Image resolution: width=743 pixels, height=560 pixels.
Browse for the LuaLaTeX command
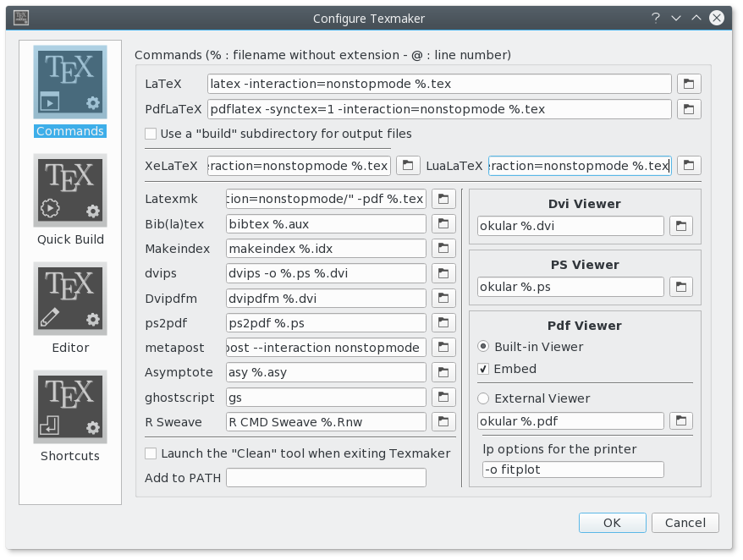tap(690, 166)
